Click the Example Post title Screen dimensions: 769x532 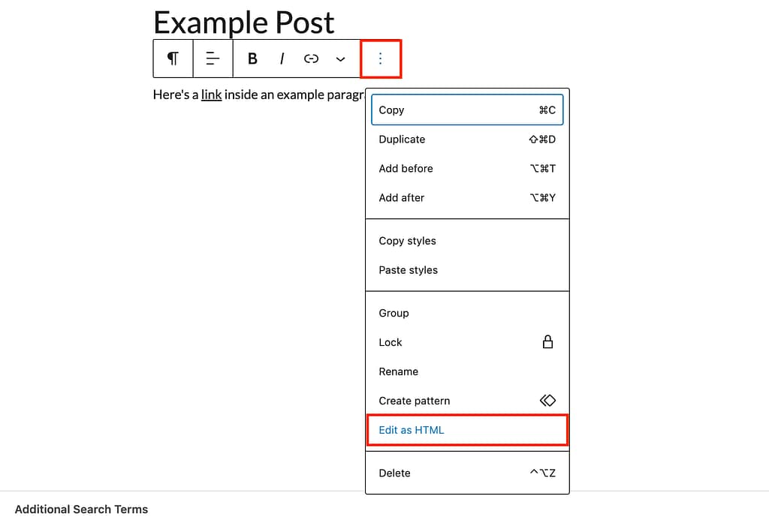tap(243, 23)
